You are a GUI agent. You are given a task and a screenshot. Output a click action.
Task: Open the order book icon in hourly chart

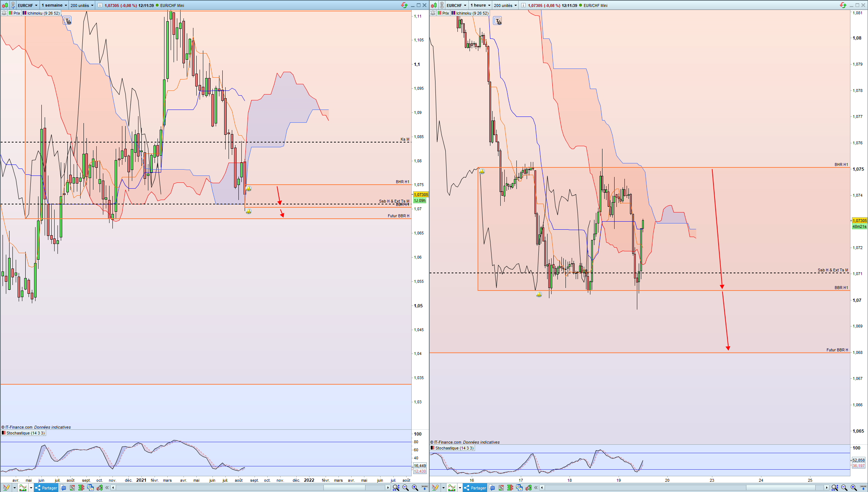pyautogui.click(x=510, y=488)
